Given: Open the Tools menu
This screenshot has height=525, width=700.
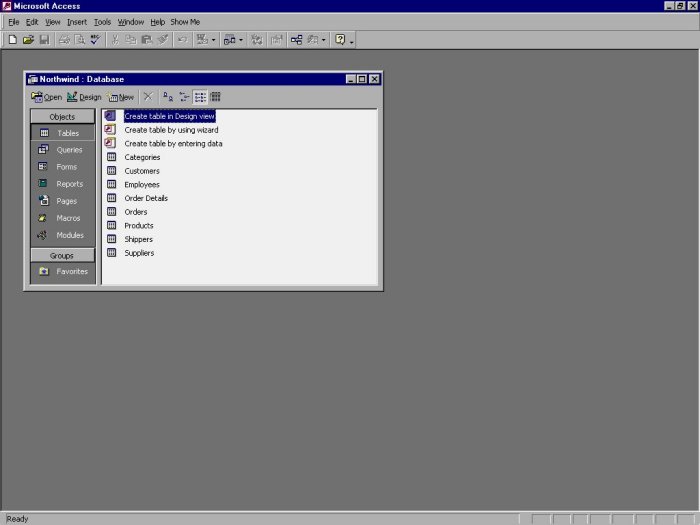Looking at the screenshot, I should pyautogui.click(x=102, y=21).
